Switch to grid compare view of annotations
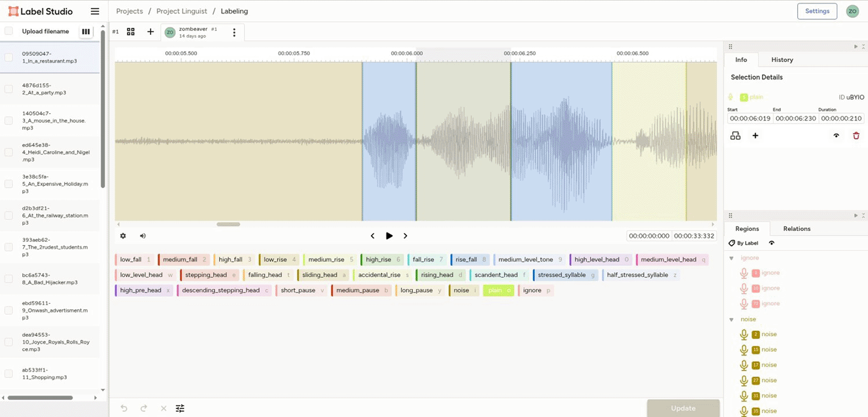Image resolution: width=868 pixels, height=417 pixels. [131, 32]
